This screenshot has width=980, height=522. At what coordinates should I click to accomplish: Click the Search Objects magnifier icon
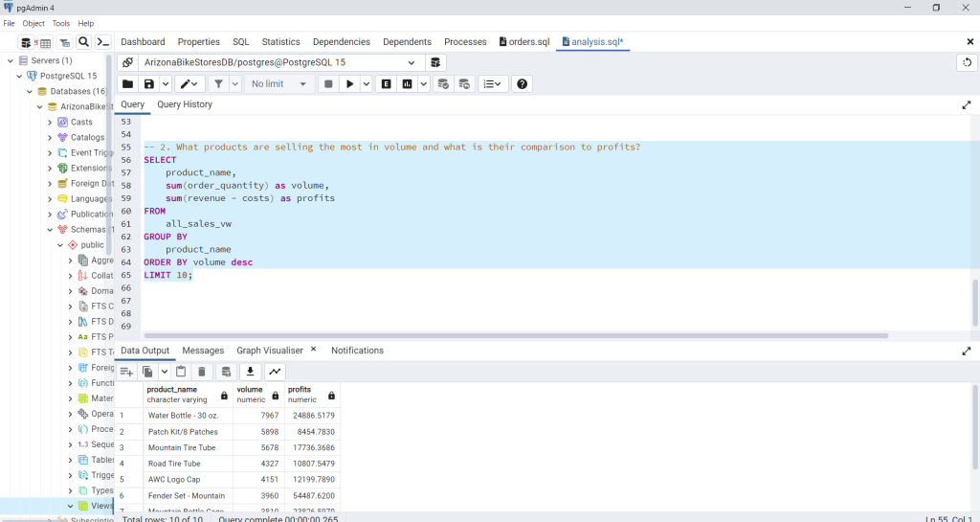[x=83, y=42]
